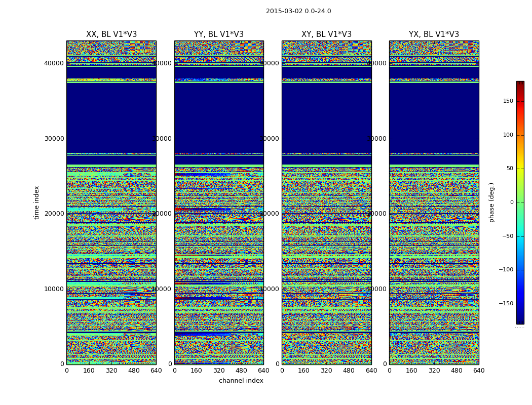The image size is (532, 405).
Task: Click colorbar tick label "−150"
Action: click(506, 303)
